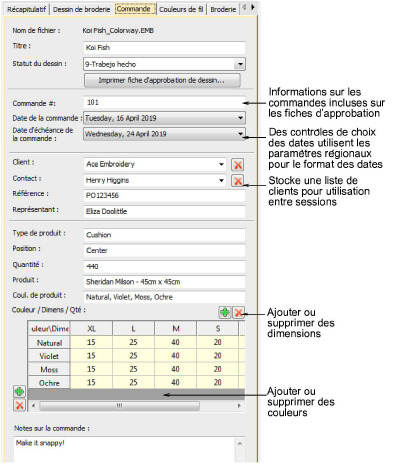The width and height of the screenshot is (399, 464).
Task: Click the Produit field Sheridan Milson
Action: tap(164, 282)
